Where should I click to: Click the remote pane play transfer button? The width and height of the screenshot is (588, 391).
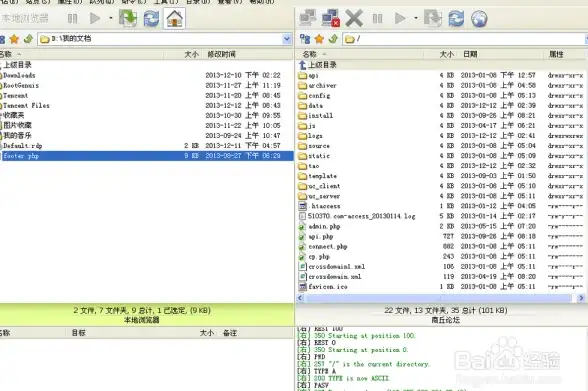click(400, 18)
